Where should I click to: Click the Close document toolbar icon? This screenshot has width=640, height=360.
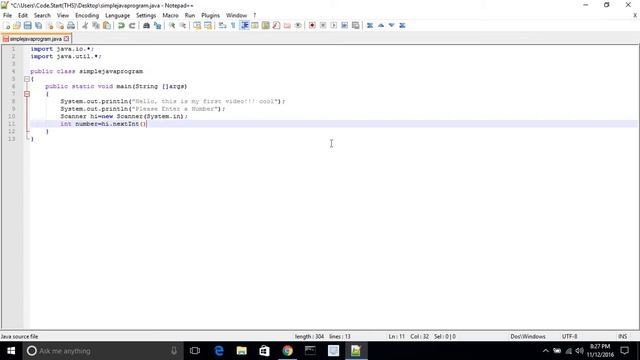coord(50,25)
